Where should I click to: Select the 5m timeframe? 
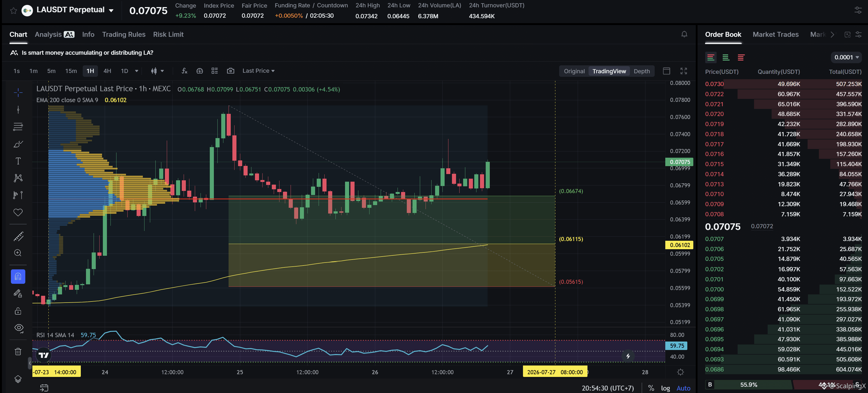pos(51,71)
